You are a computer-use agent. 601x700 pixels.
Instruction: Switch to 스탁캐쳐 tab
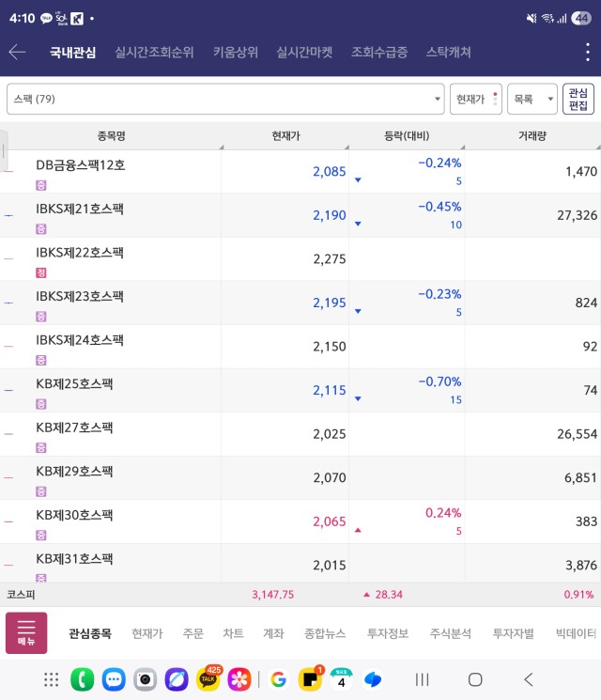pyautogui.click(x=449, y=53)
